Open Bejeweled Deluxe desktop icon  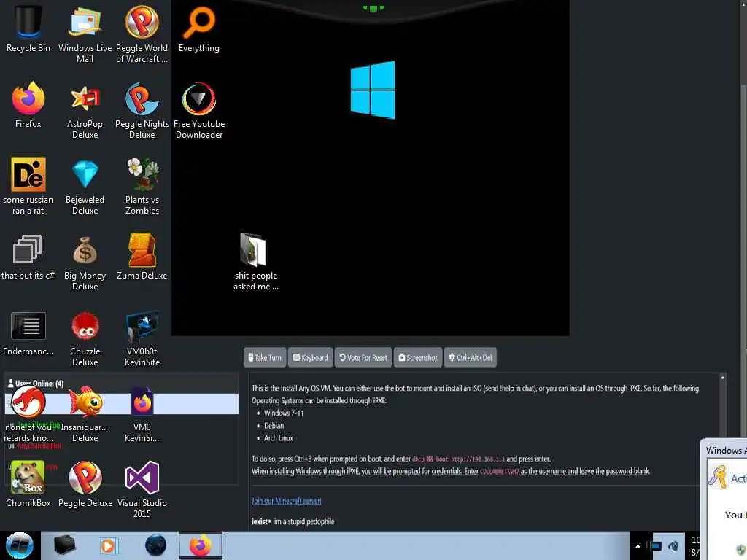tap(85, 186)
